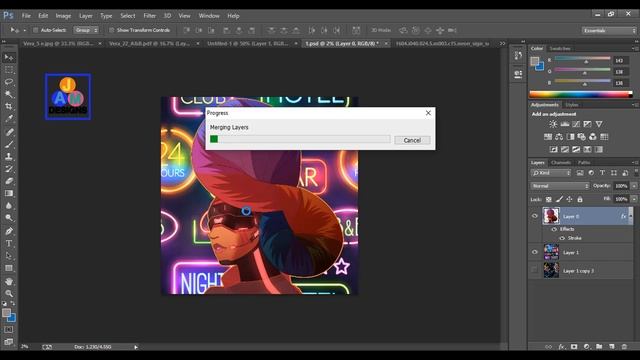The image size is (640, 360).
Task: Select the Crop tool
Action: pyautogui.click(x=9, y=107)
